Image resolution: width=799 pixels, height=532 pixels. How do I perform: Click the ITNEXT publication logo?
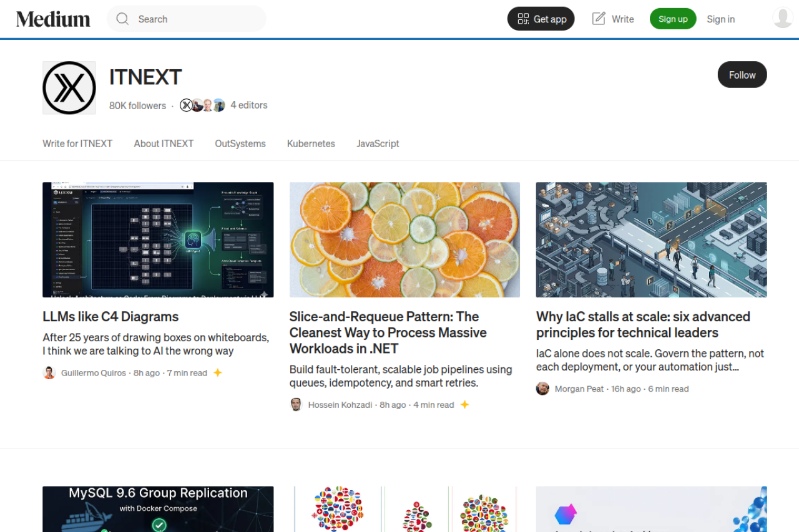pos(69,88)
